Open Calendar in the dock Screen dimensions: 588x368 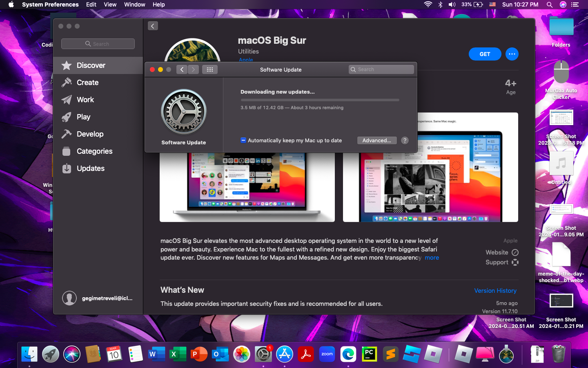tap(114, 354)
